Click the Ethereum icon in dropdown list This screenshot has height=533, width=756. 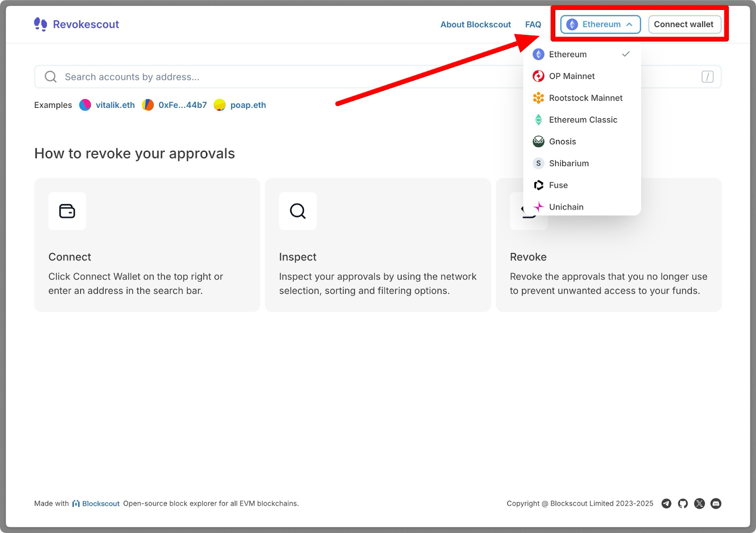point(538,54)
